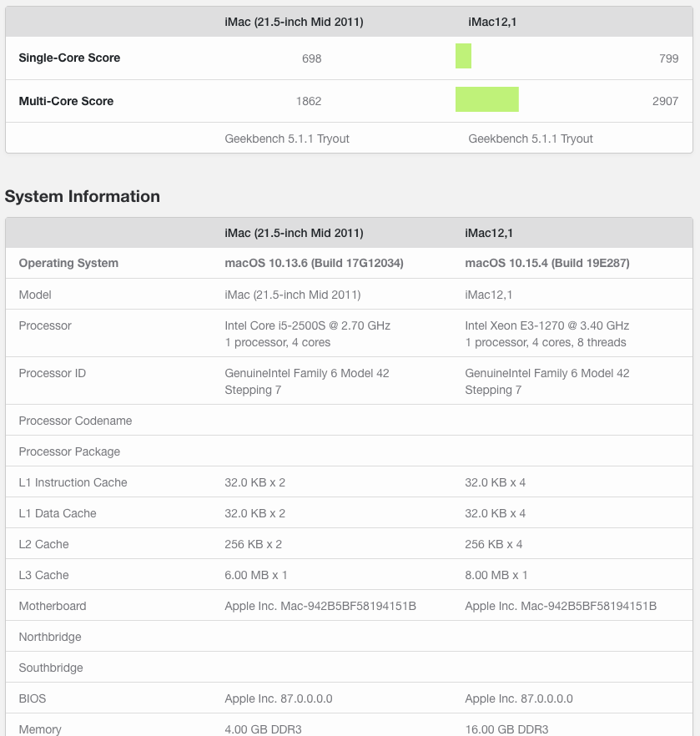Viewport: 700px width, 736px height.
Task: Click the Motherboard row label
Action: [53, 606]
